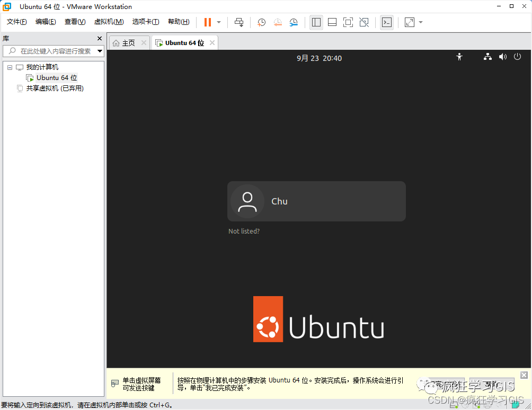Click the volume speaker icon
Screen dimensions: 532x410
tap(503, 57)
